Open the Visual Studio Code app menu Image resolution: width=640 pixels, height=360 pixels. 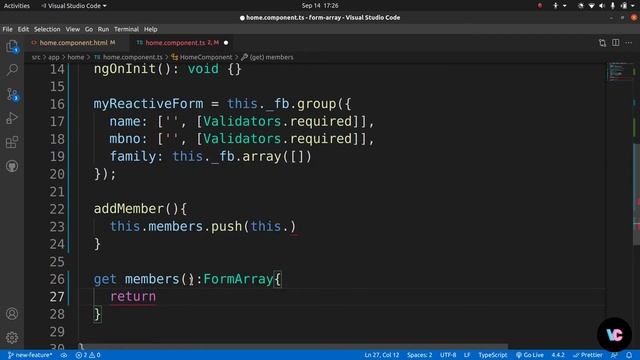tap(74, 6)
